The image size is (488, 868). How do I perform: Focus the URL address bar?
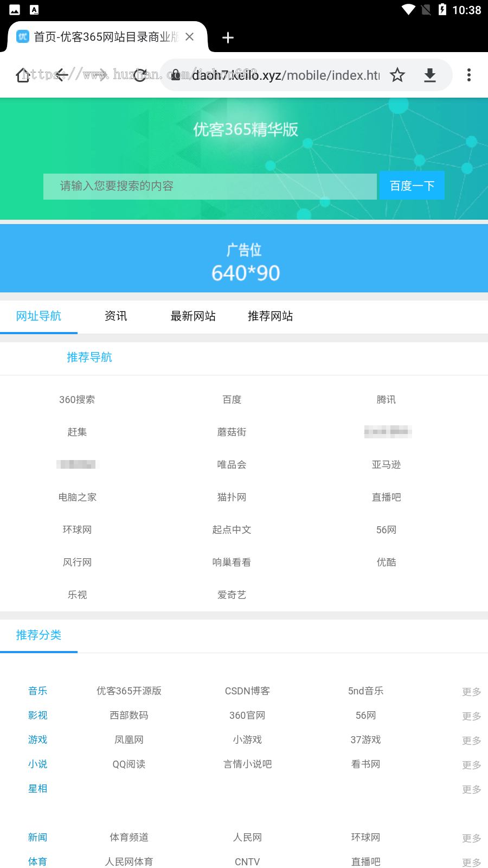click(286, 75)
